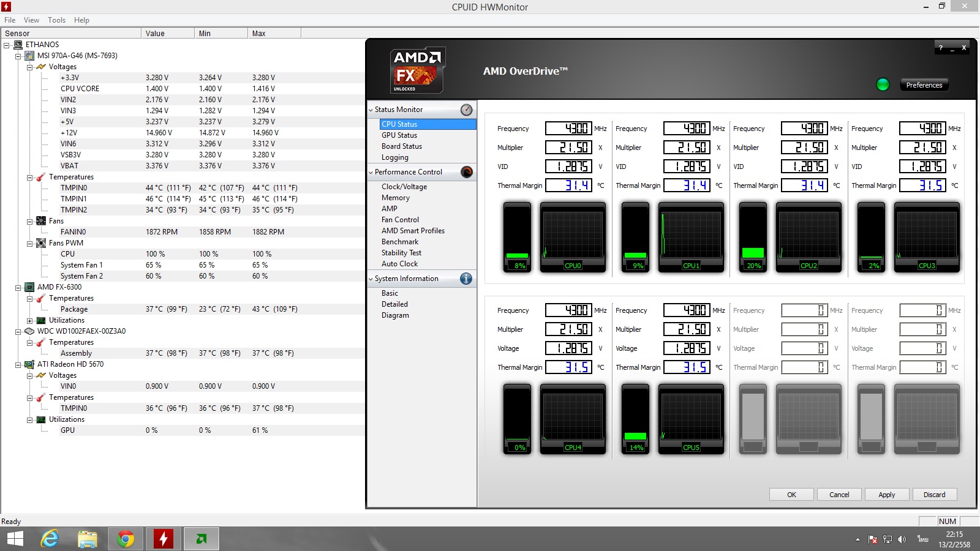Collapse the Fans PWM node
This screenshot has width=980, height=551.
(29, 243)
